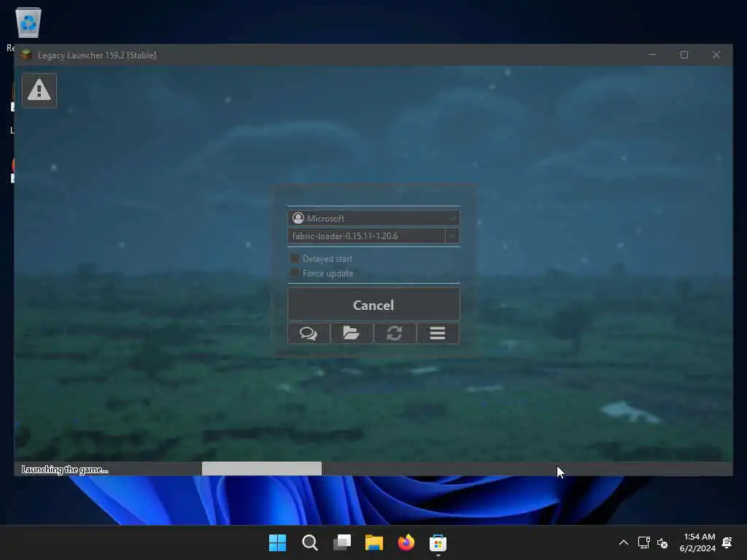Viewport: 747px width, 560px height.
Task: Launch File Explorer from the taskbar
Action: (x=374, y=542)
